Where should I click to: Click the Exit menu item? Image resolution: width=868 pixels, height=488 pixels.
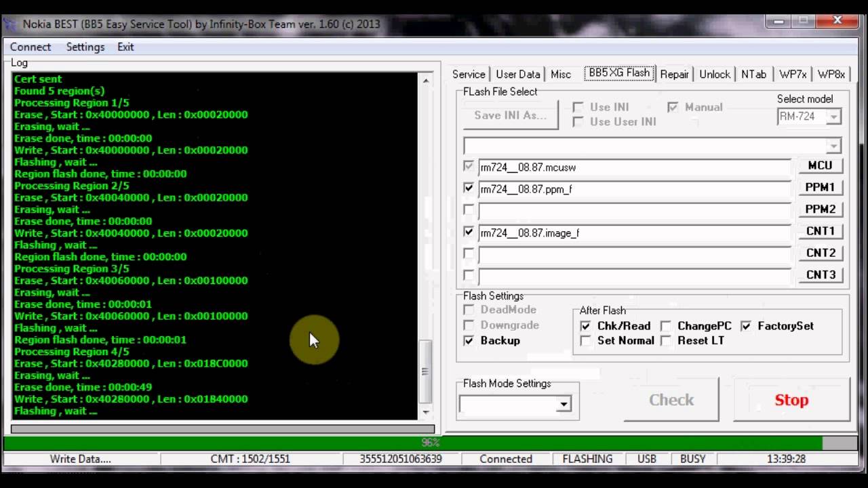(x=125, y=47)
